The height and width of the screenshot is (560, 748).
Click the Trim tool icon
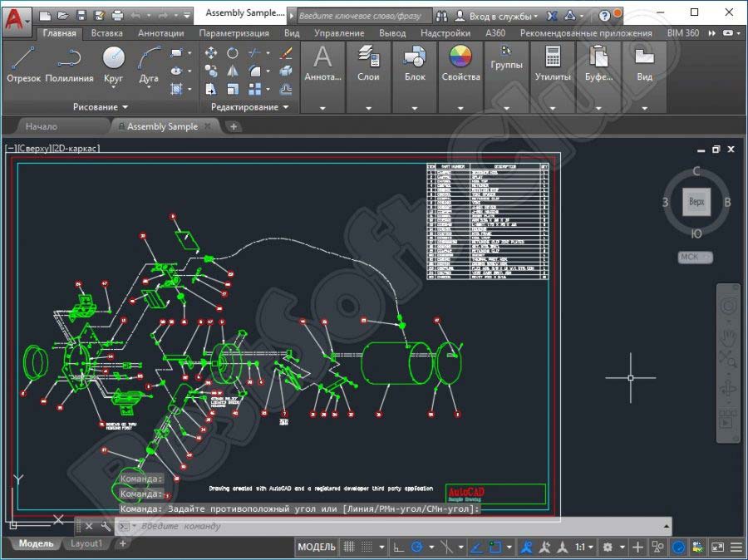[x=255, y=52]
